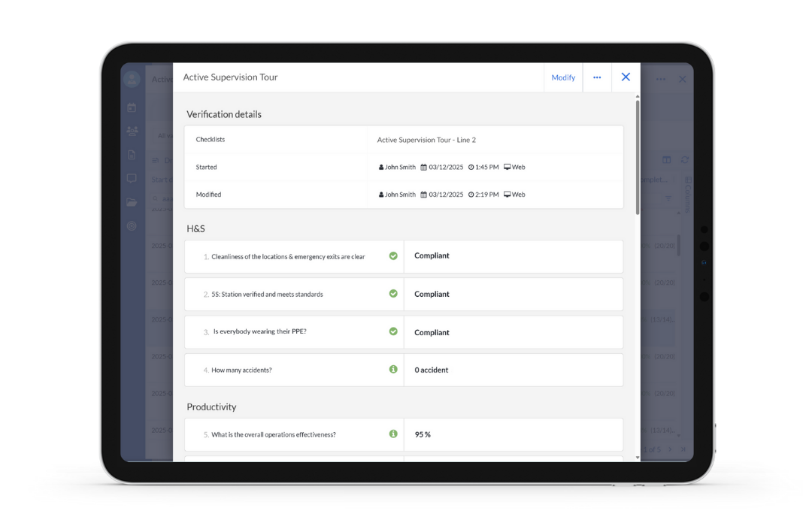The width and height of the screenshot is (812, 526).
Task: Open the chat bubble icon in sidebar
Action: coord(132,179)
